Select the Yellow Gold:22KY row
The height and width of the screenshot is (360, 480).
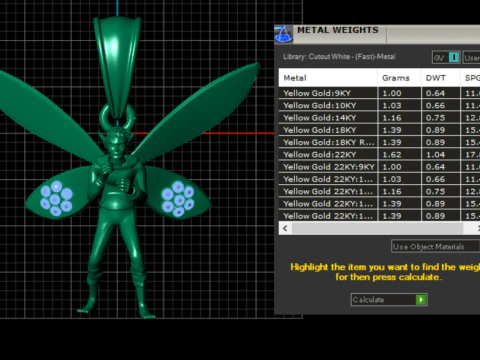379,155
